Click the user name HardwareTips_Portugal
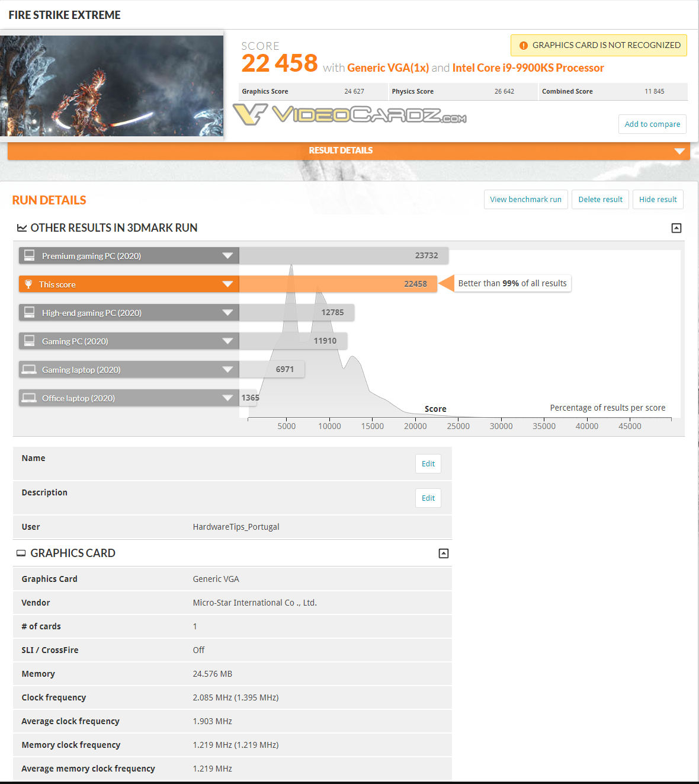 coord(236,527)
